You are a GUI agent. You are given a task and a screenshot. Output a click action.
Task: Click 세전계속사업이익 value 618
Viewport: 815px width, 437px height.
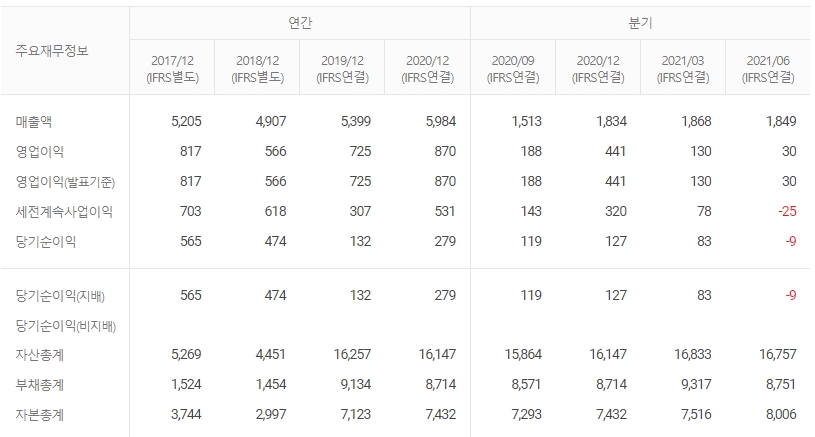pyautogui.click(x=275, y=212)
